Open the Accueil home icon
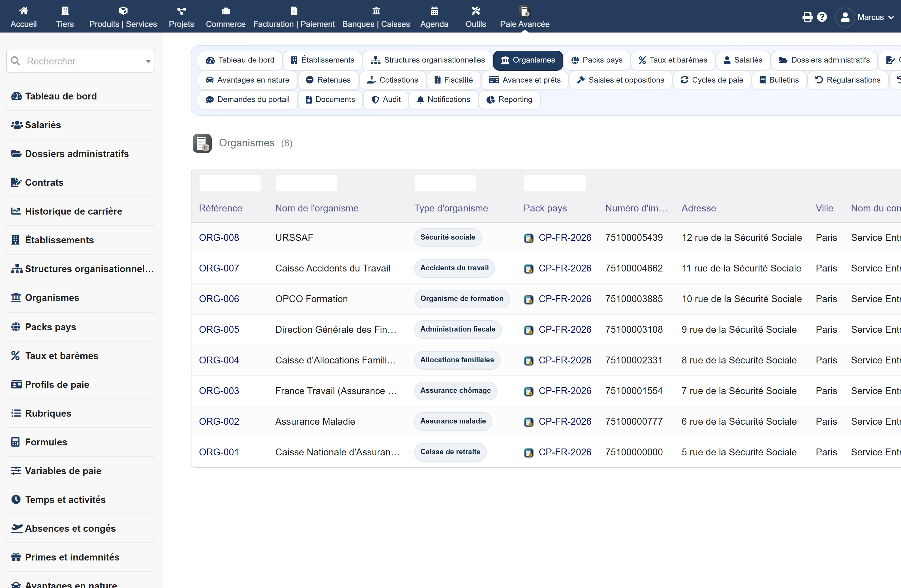901x588 pixels. [x=23, y=11]
